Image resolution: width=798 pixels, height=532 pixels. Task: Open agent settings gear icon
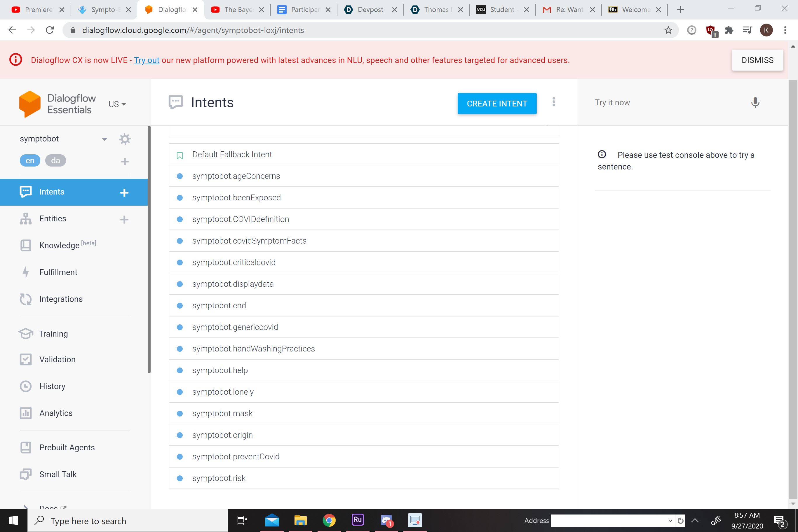click(125, 139)
